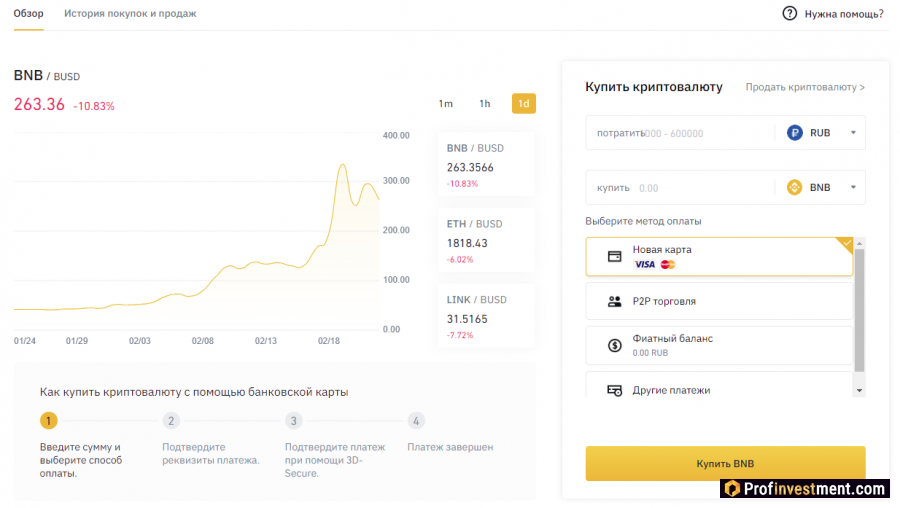Click the Купить криптовалюту heading
This screenshot has height=508, width=900.
tap(654, 87)
